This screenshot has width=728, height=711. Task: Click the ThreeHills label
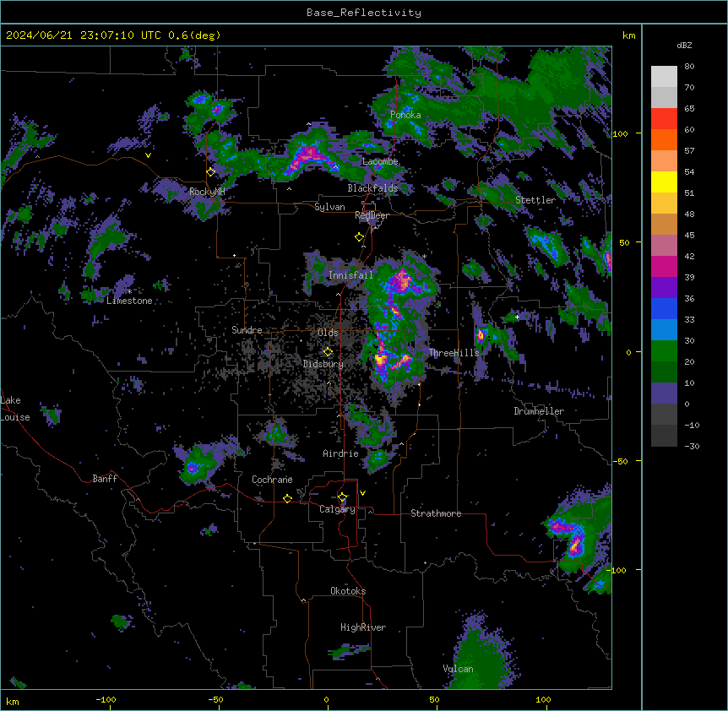tap(454, 353)
